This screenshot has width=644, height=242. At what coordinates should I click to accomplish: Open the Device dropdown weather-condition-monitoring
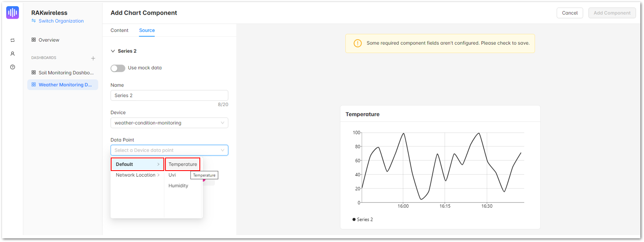tap(169, 123)
